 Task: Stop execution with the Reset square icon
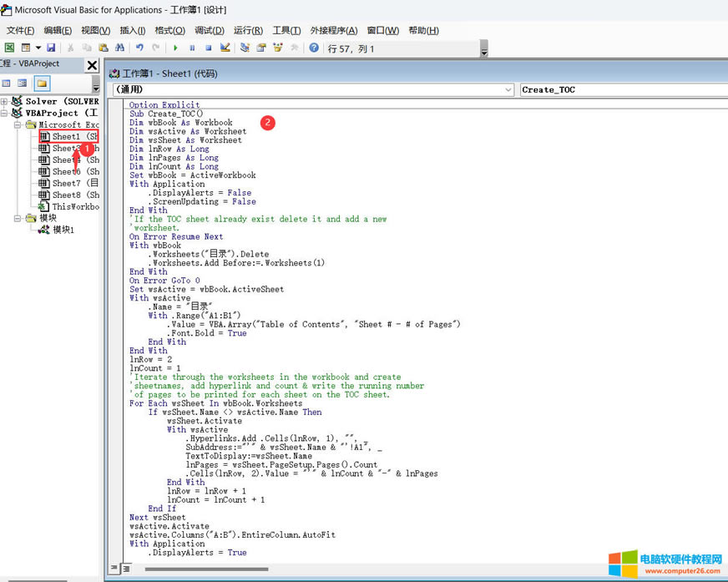click(x=209, y=48)
